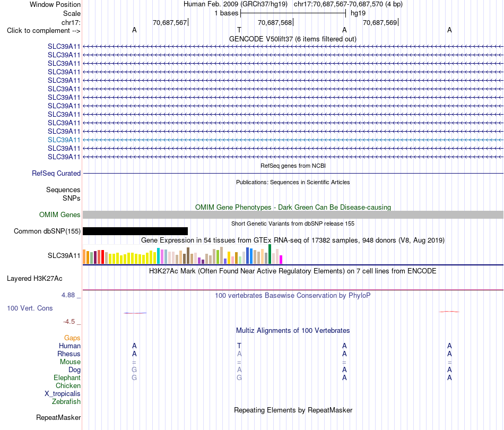Click the Human species label
The image size is (504, 430).
point(69,346)
